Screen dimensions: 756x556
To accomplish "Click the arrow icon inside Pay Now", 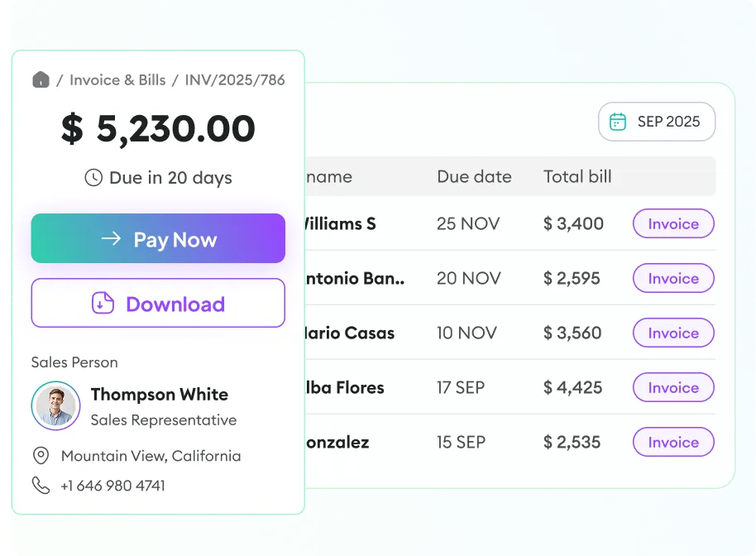I will click(x=112, y=238).
